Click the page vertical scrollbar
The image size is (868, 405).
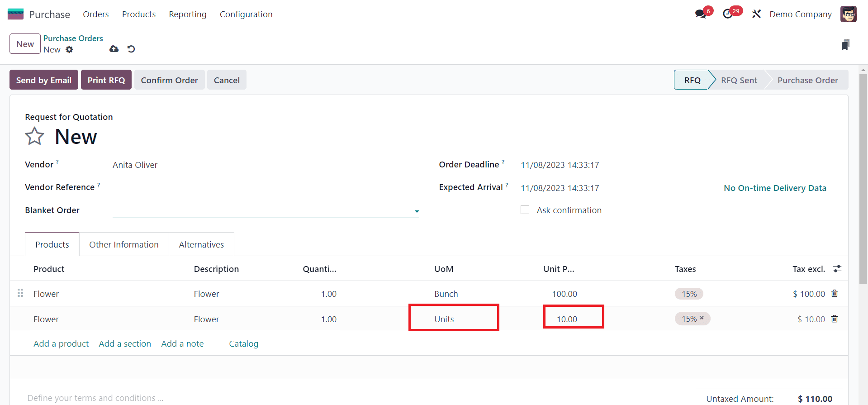pos(863,179)
